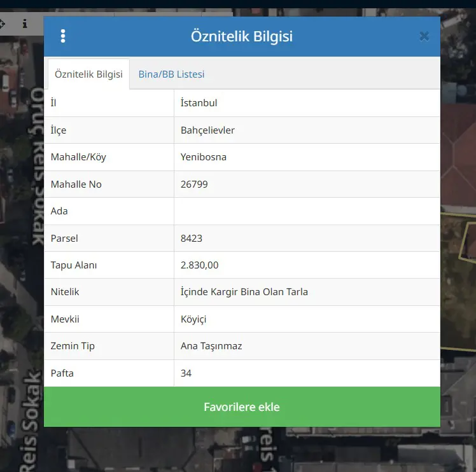Select the İçinde Kargir Bina Olan Tarla text
476x472 pixels.
244,292
